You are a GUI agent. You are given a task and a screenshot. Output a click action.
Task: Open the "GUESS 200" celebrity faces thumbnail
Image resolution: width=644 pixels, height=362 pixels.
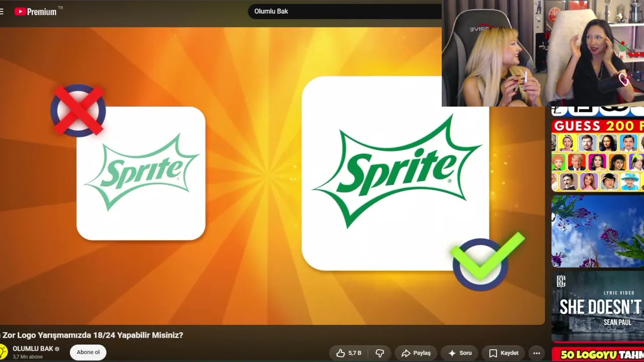pyautogui.click(x=598, y=155)
